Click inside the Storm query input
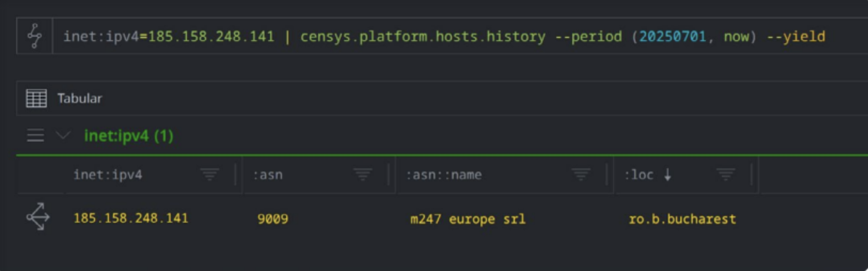Screen dimensions: 868x271 point(440,36)
